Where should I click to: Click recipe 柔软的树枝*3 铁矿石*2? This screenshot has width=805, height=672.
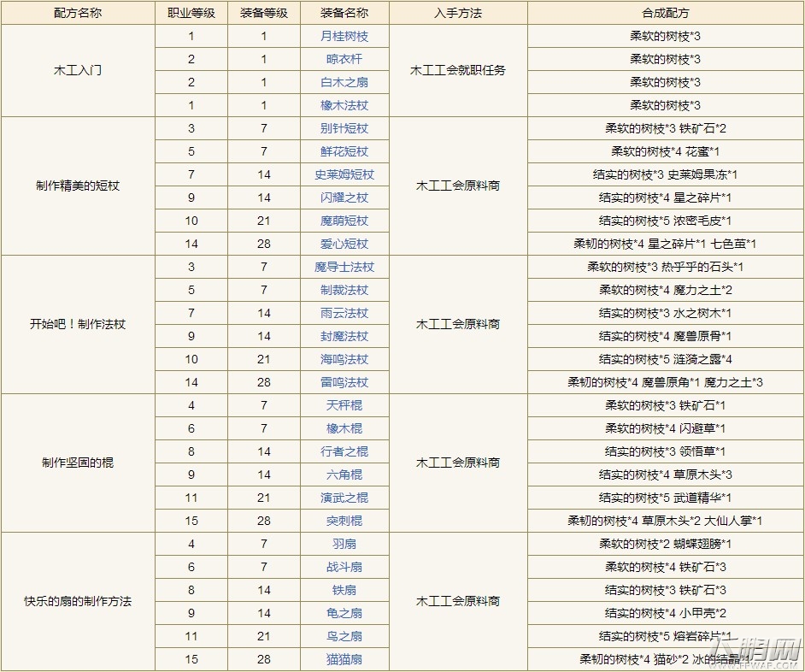(x=666, y=129)
